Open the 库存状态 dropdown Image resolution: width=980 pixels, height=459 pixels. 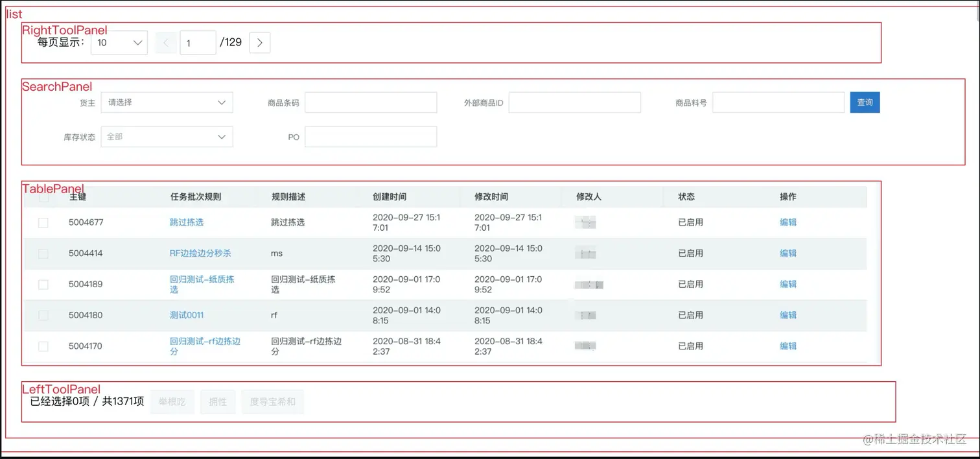[167, 137]
